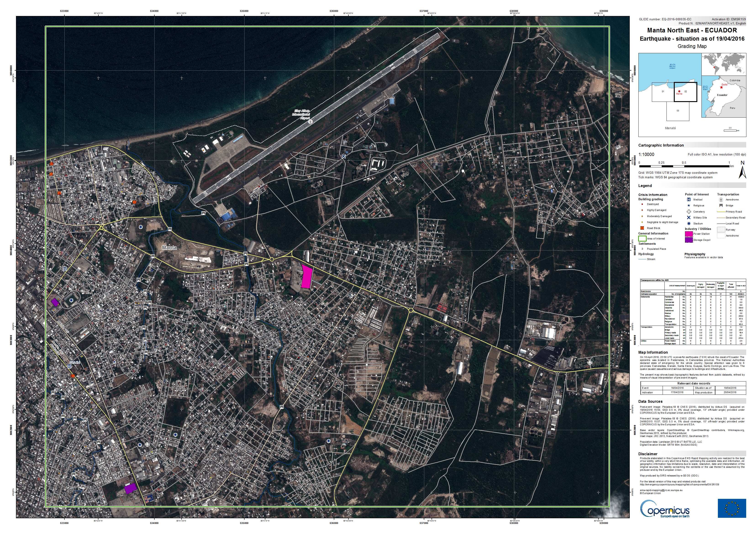Click the Medical H icon in legend
756x534 pixels.
688,200
